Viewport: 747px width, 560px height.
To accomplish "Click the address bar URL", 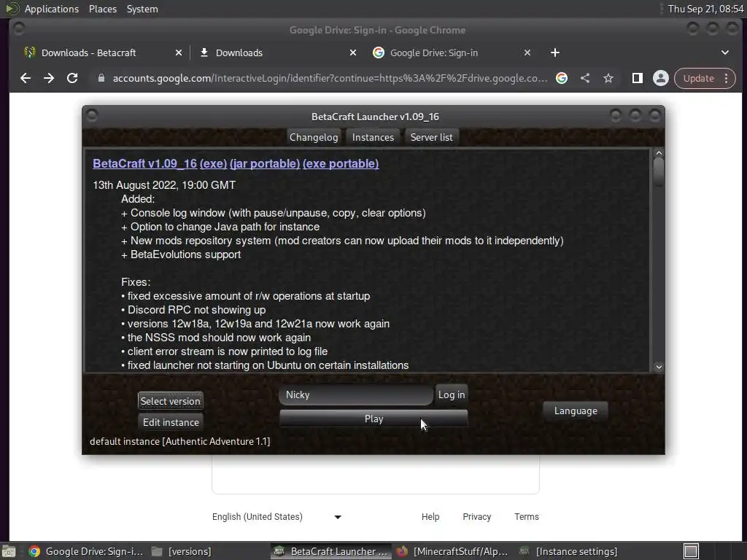I will point(330,78).
